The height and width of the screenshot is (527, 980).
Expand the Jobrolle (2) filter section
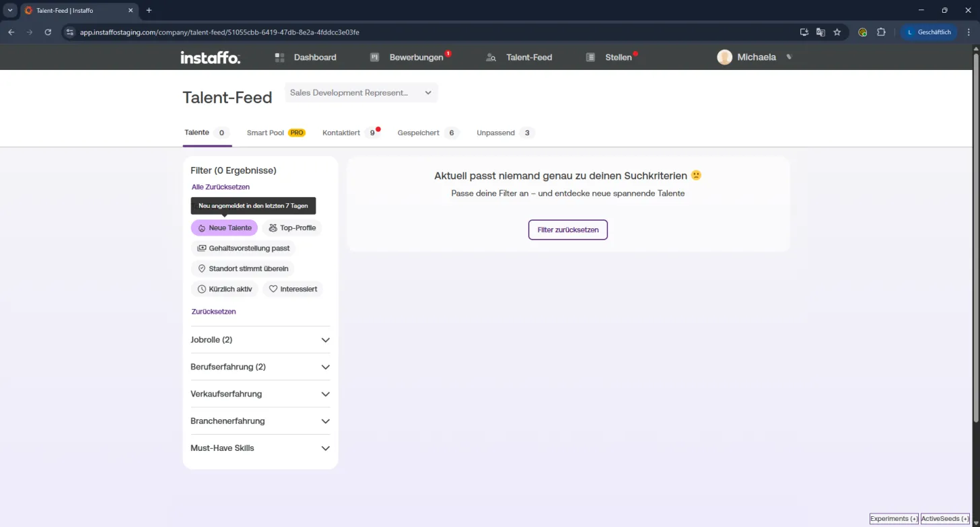[260, 340]
